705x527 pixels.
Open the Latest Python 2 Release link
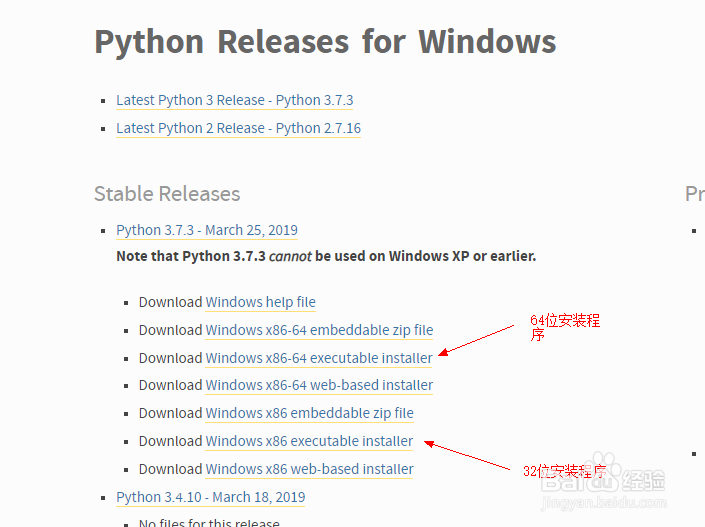pos(238,128)
